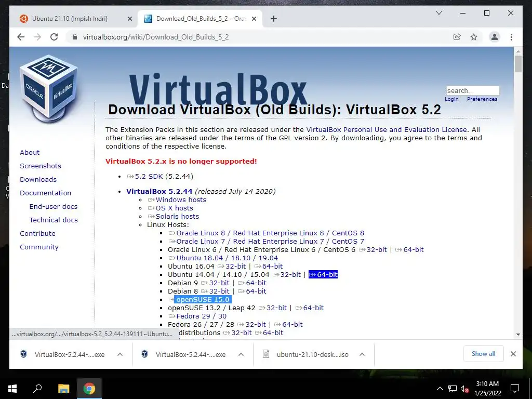Image resolution: width=532 pixels, height=399 pixels.
Task: Expand second VirtualBox-5.2.44 exe download options
Action: (x=241, y=354)
